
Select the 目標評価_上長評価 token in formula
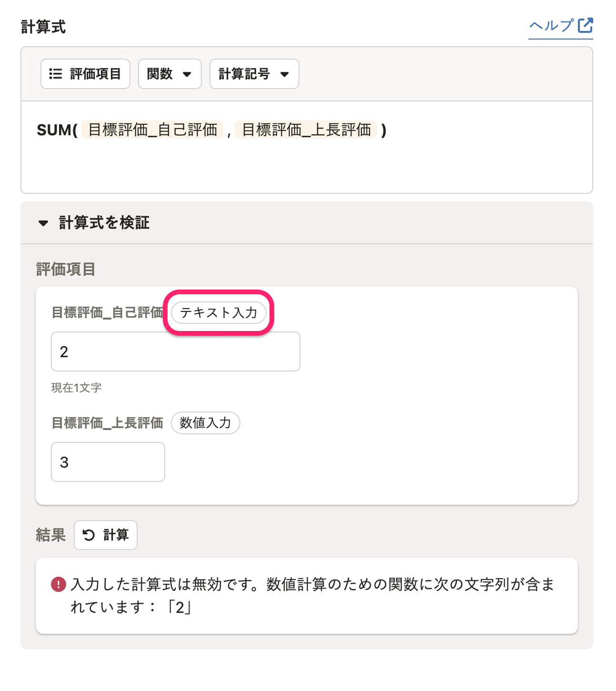(x=306, y=130)
